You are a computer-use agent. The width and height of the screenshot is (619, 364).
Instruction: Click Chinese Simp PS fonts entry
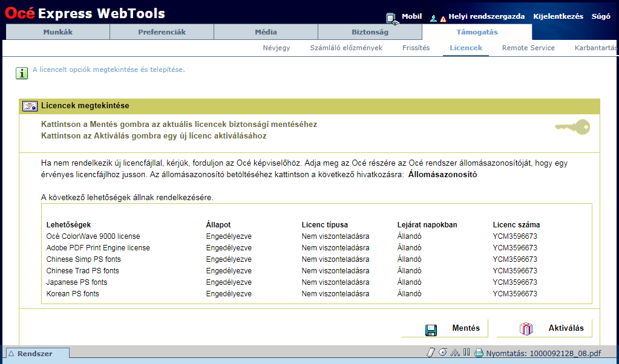(x=84, y=259)
